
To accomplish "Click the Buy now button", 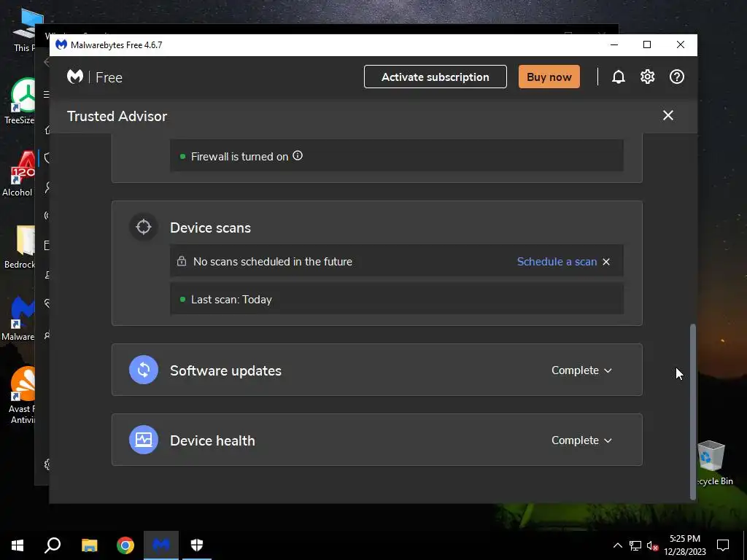I will click(x=549, y=77).
